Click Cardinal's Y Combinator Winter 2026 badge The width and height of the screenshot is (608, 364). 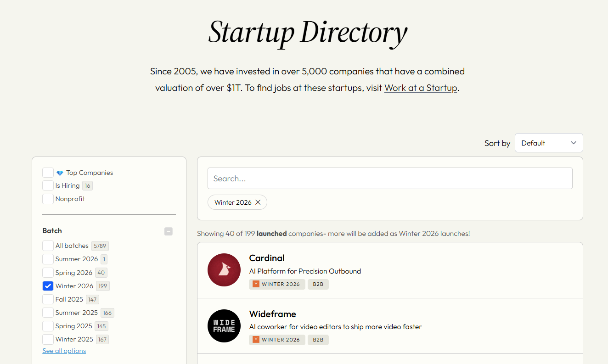click(277, 284)
